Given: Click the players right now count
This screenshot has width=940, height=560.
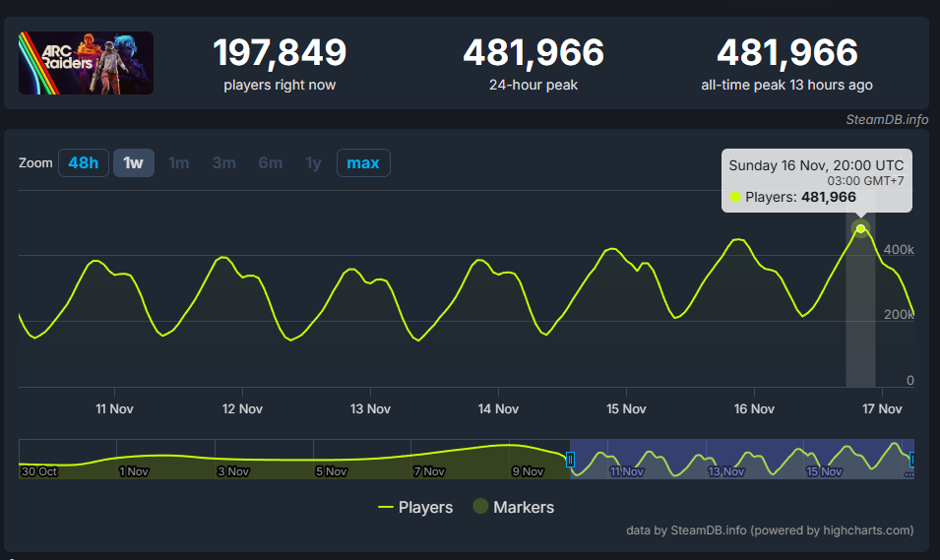Looking at the screenshot, I should (x=280, y=52).
